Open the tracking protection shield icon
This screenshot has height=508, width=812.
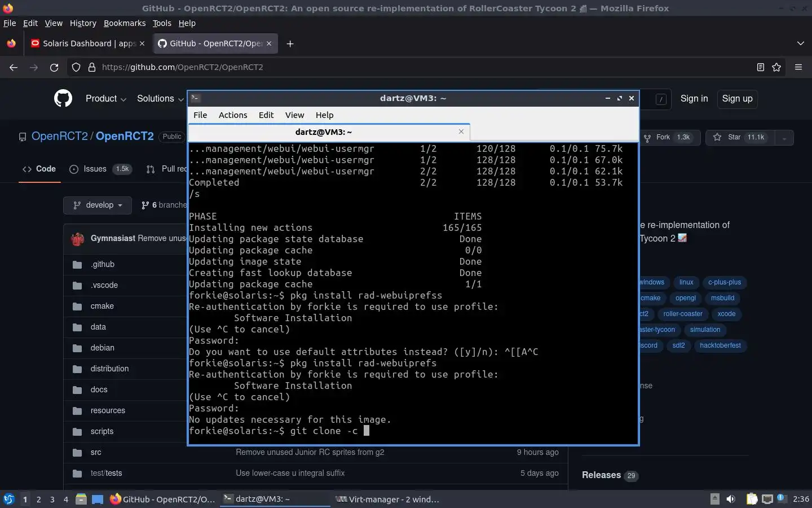76,67
